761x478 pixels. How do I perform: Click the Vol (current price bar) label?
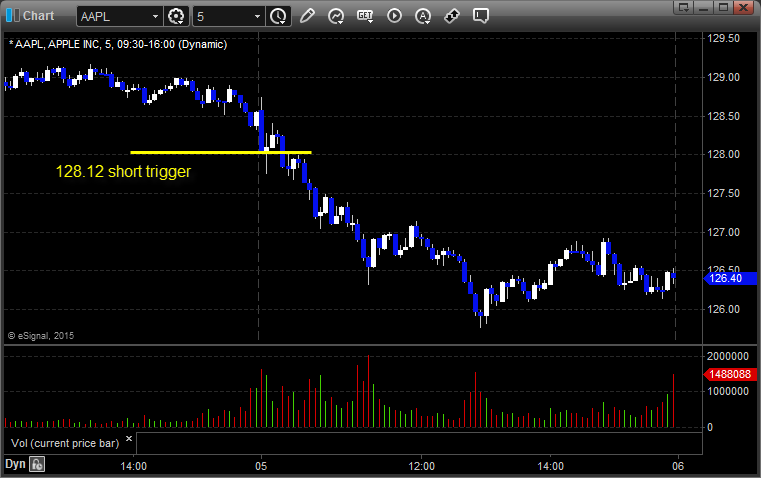tap(65, 443)
